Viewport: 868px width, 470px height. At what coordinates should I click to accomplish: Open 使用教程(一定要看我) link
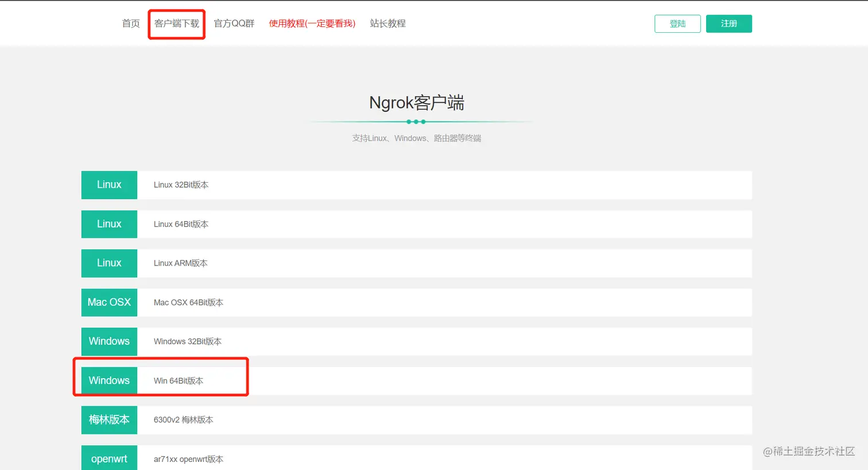pos(312,24)
